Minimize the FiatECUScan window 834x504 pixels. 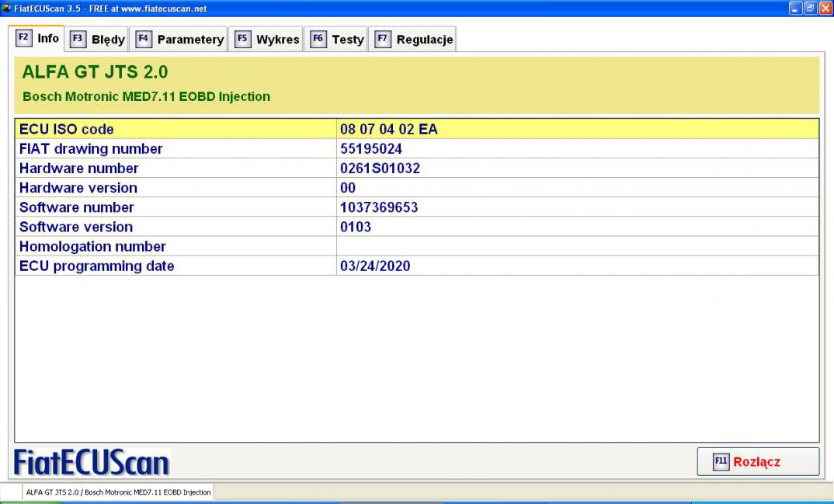[x=795, y=8]
